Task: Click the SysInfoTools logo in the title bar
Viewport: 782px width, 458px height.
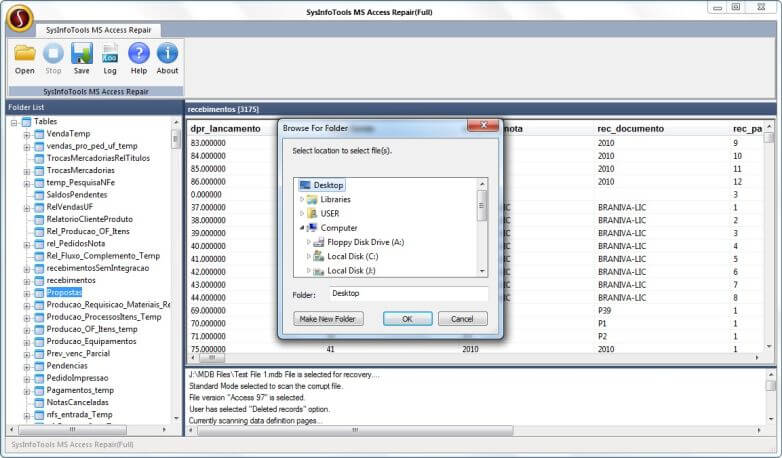Action: point(19,17)
